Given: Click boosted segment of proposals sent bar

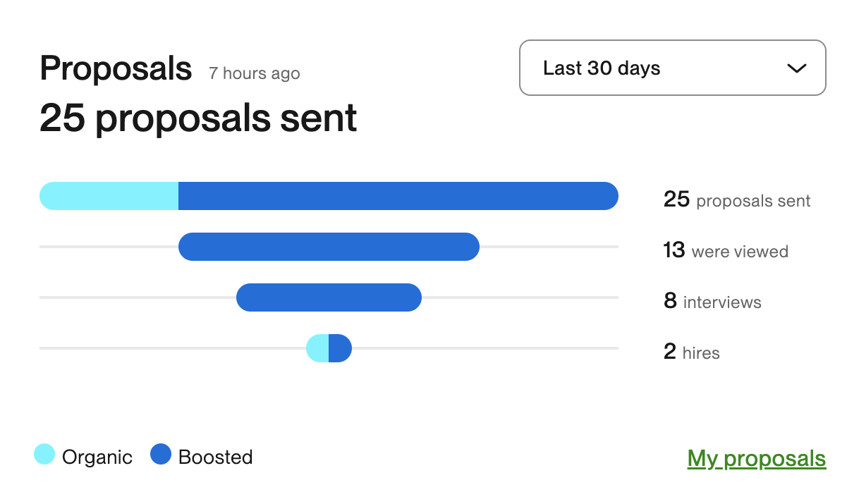Looking at the screenshot, I should point(398,196).
